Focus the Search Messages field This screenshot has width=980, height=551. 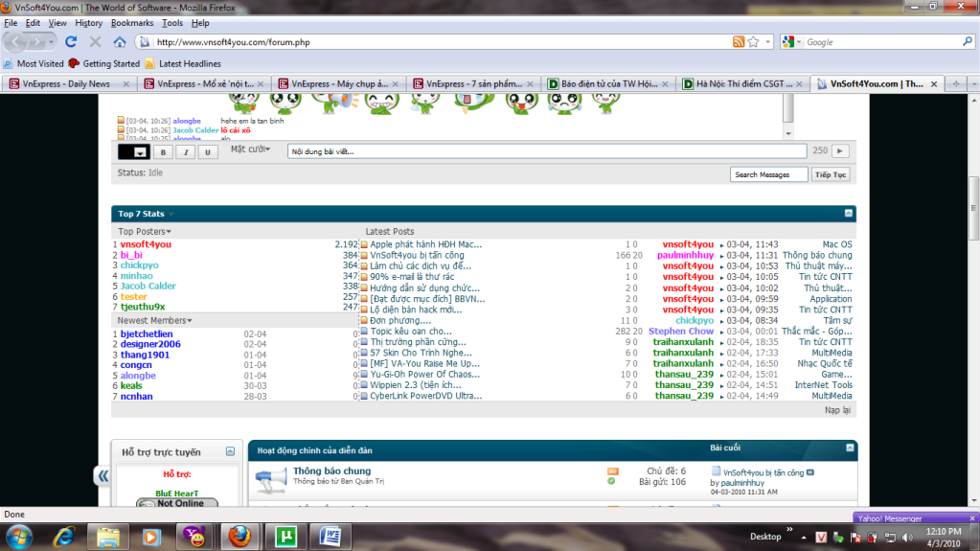768,174
